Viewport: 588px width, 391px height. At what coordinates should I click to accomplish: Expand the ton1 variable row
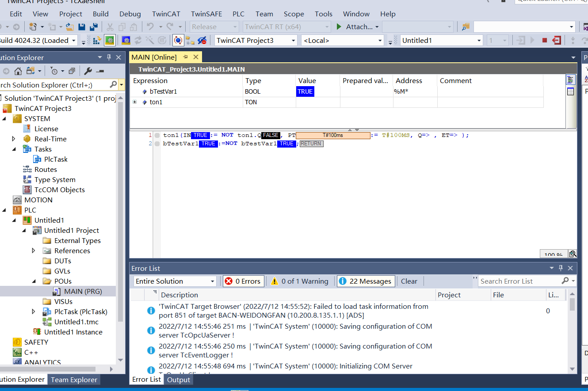[134, 102]
